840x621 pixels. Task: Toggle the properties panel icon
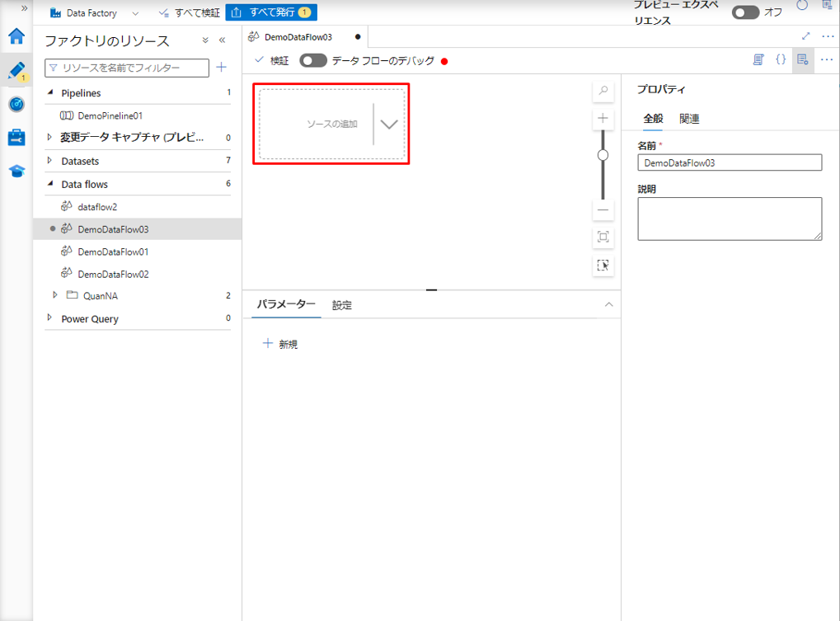pyautogui.click(x=803, y=60)
